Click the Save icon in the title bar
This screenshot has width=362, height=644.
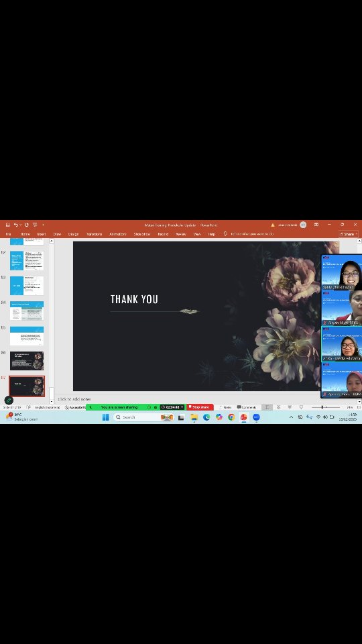8,225
